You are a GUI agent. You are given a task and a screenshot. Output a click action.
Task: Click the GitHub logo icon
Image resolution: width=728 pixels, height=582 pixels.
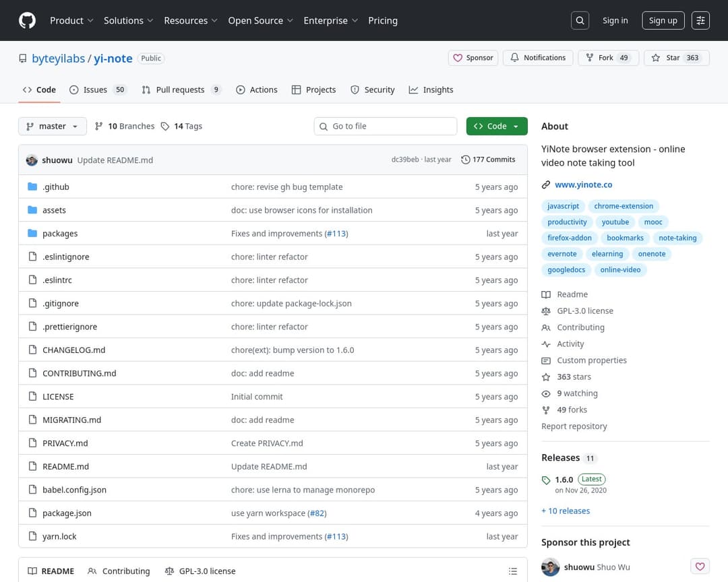click(27, 20)
